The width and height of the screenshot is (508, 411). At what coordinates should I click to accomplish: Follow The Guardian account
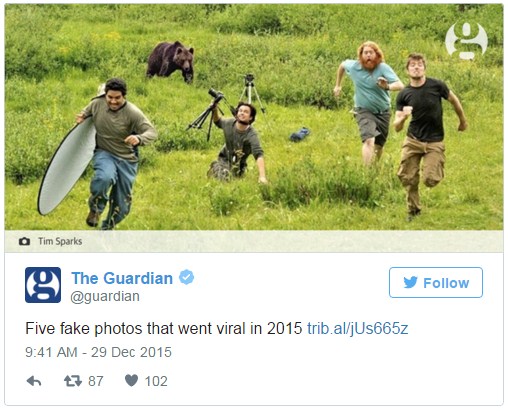pyautogui.click(x=436, y=282)
